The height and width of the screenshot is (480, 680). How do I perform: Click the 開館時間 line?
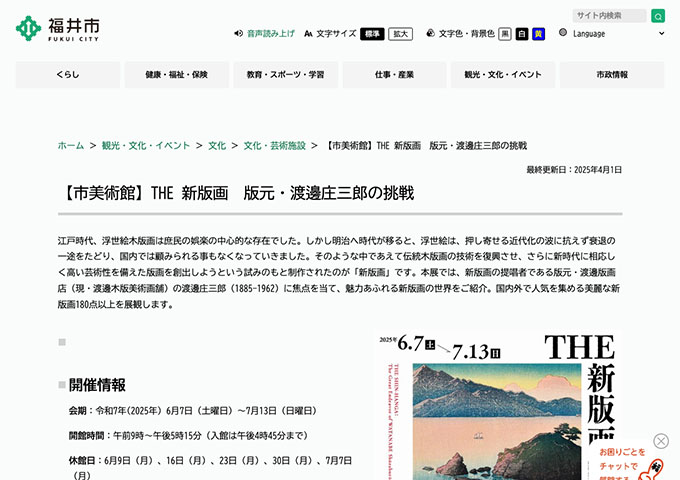click(x=188, y=435)
